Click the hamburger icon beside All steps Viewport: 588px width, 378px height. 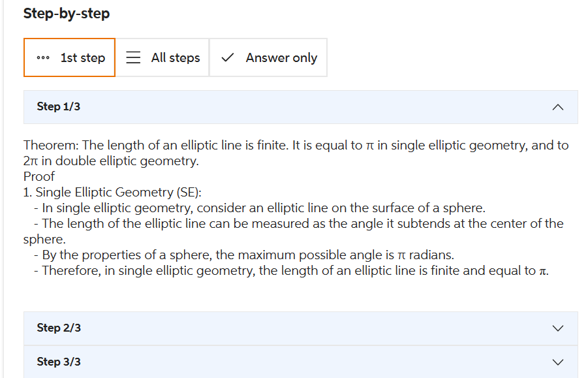click(133, 57)
